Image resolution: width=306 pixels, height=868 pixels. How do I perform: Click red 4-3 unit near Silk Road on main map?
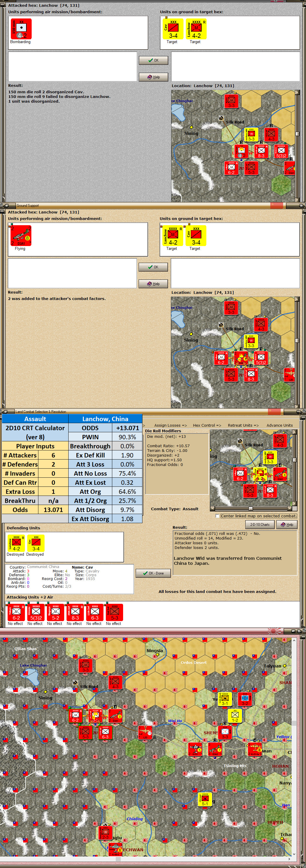pyautogui.click(x=115, y=682)
